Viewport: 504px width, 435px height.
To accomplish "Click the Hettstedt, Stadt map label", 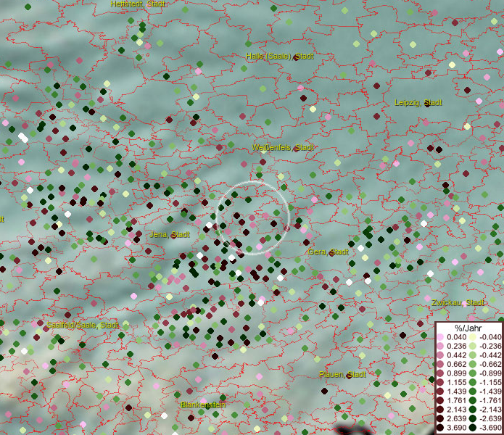I will (138, 4).
